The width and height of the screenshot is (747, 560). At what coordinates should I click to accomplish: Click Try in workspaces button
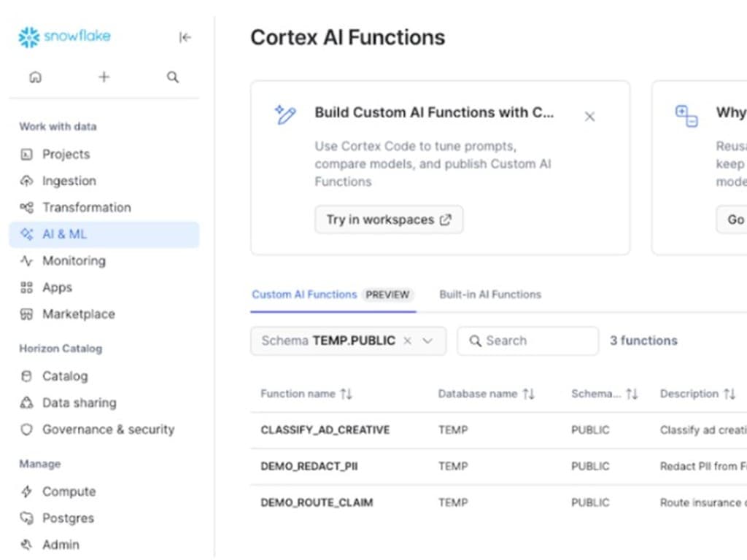389,219
